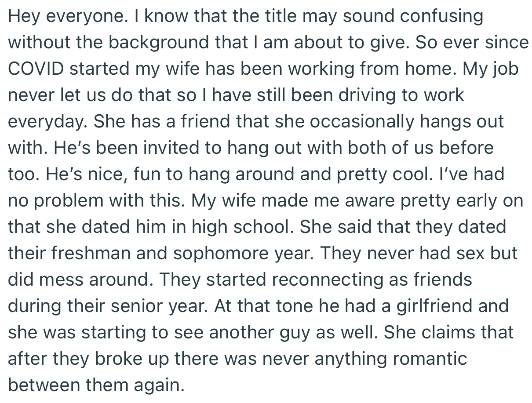Click on the word "claims"

(448, 333)
